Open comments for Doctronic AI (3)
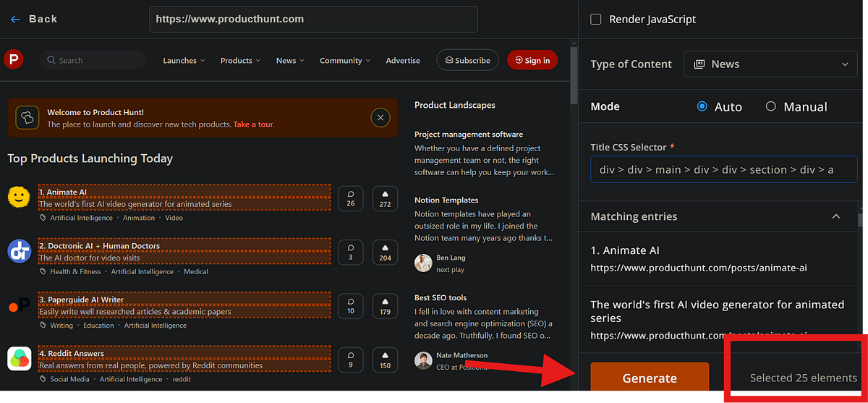 click(x=351, y=252)
